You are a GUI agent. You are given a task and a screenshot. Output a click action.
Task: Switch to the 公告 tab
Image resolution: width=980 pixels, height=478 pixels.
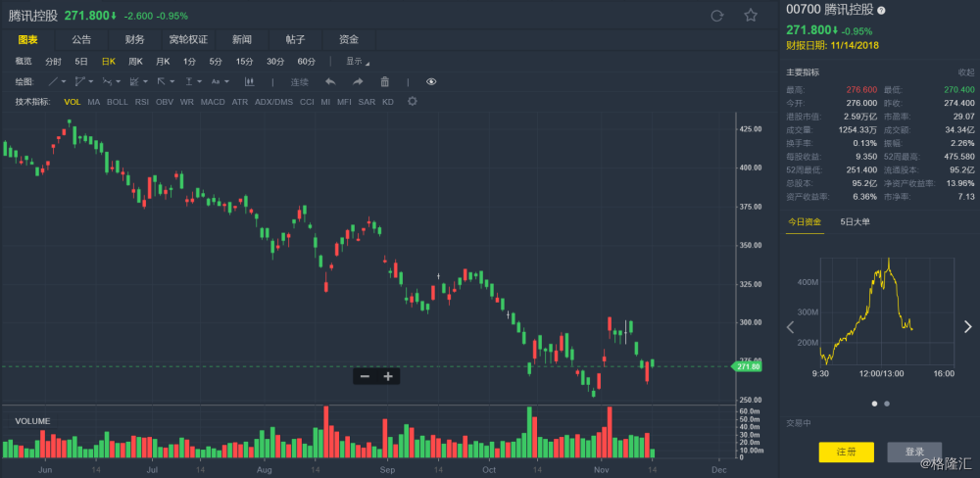click(x=81, y=39)
